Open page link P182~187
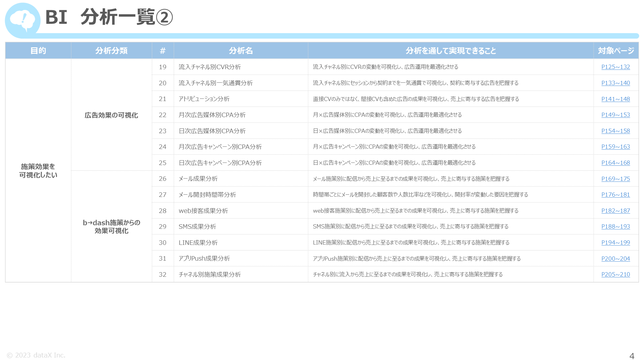Image resolution: width=644 pixels, height=362 pixels. pyautogui.click(x=615, y=211)
